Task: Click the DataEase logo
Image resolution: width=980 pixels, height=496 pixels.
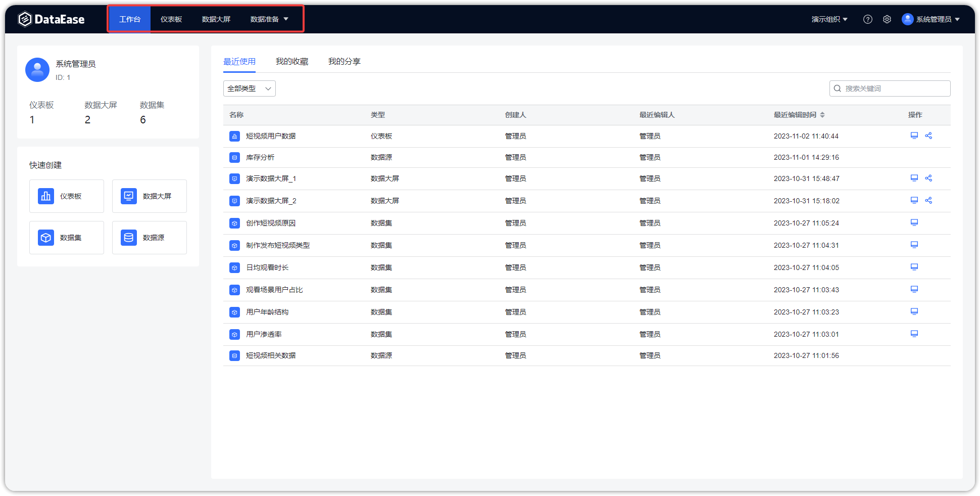Action: 51,19
